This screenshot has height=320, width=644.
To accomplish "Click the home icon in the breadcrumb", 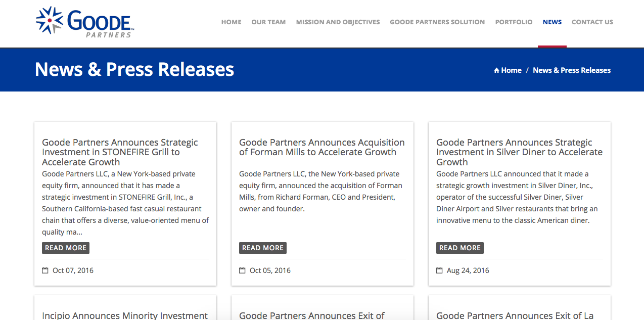I will pos(496,70).
